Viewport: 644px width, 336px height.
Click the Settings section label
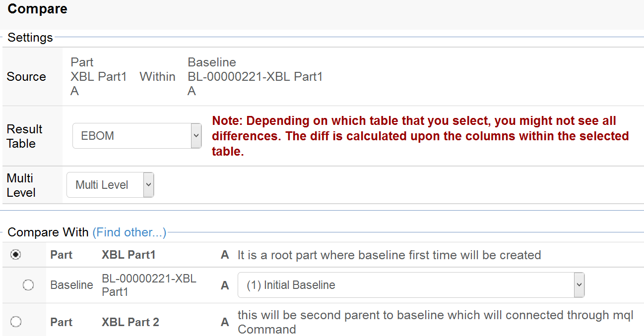pos(30,38)
